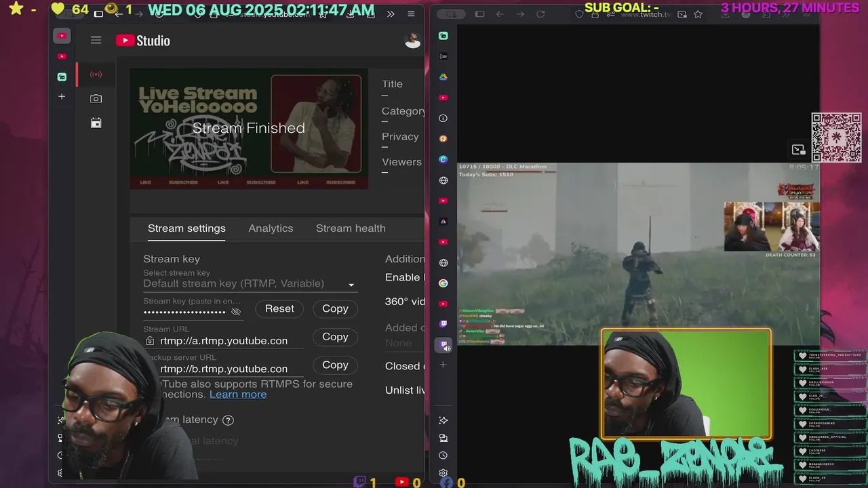Follow the Learn more link about RTMPS
The height and width of the screenshot is (488, 868).
click(238, 394)
